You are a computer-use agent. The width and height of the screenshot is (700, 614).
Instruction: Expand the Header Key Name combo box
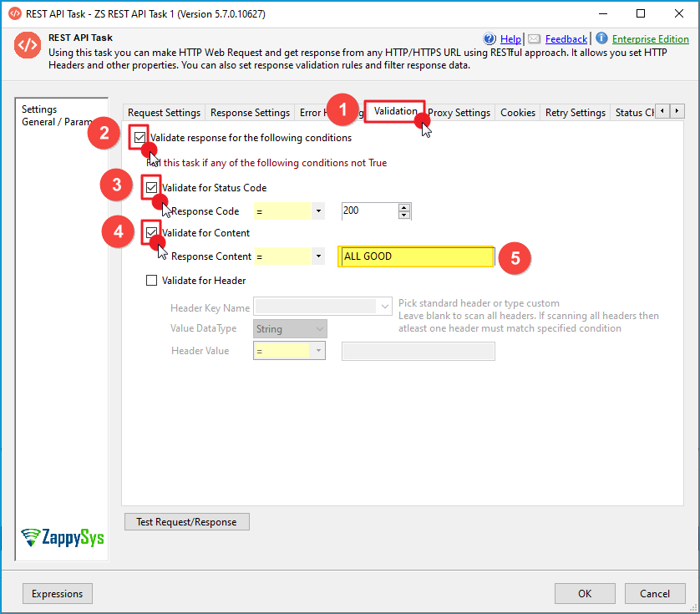point(385,307)
